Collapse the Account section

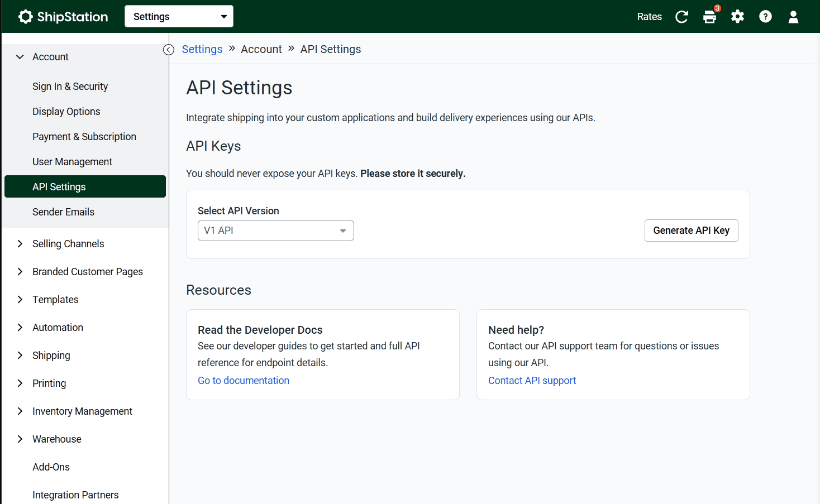pyautogui.click(x=20, y=57)
